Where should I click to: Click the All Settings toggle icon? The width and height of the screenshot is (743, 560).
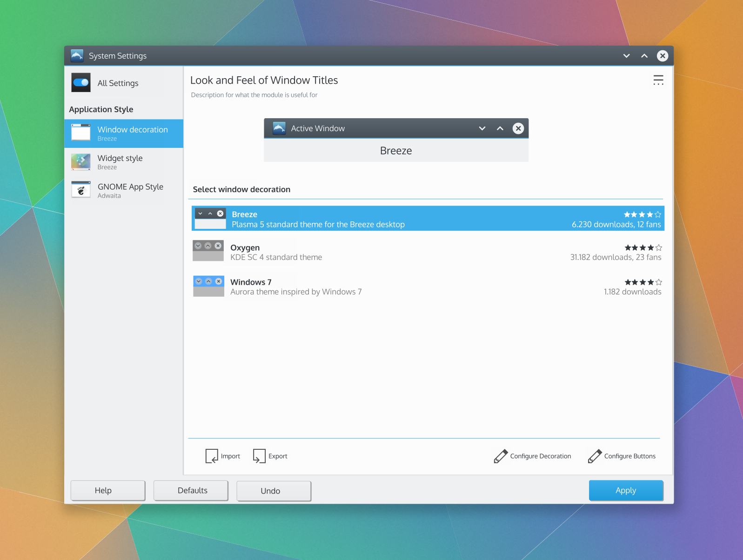(81, 83)
